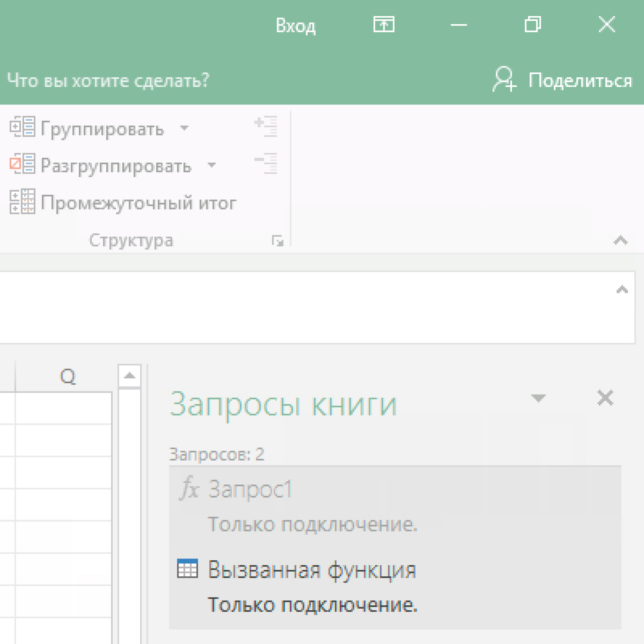Minimize the Excel window
Image resolution: width=644 pixels, height=644 pixels.
tap(458, 25)
